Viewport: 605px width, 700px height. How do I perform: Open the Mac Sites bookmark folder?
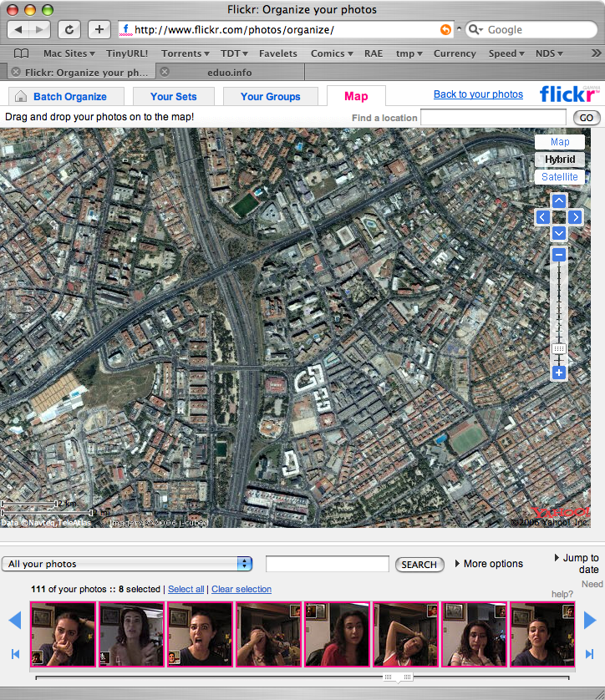[69, 53]
